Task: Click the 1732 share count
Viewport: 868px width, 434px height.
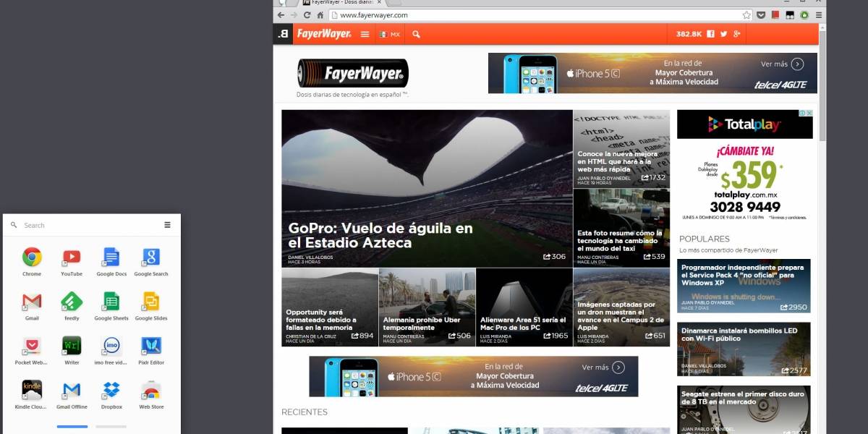Action: (x=654, y=177)
